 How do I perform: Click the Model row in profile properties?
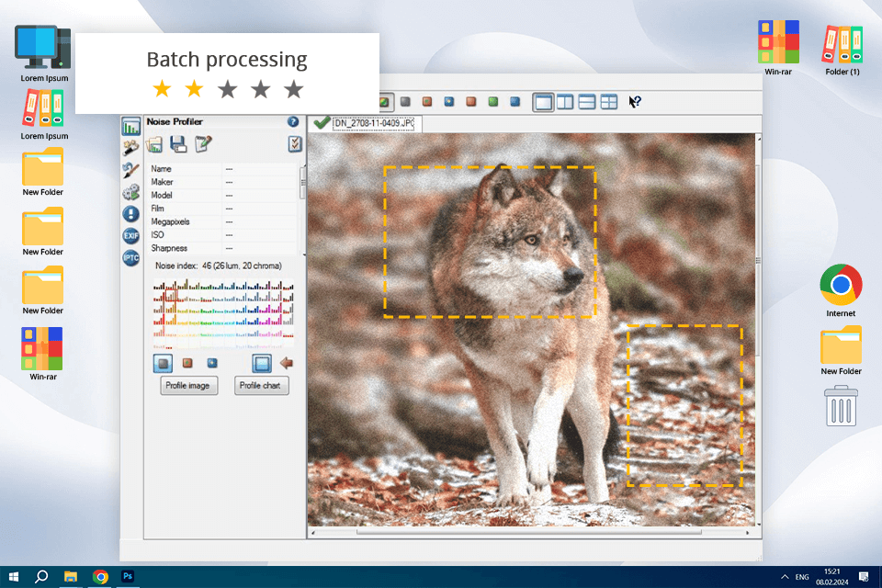(222, 196)
